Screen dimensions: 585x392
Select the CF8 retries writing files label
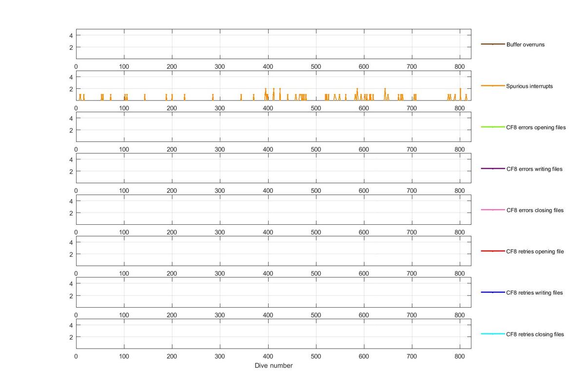535,293
